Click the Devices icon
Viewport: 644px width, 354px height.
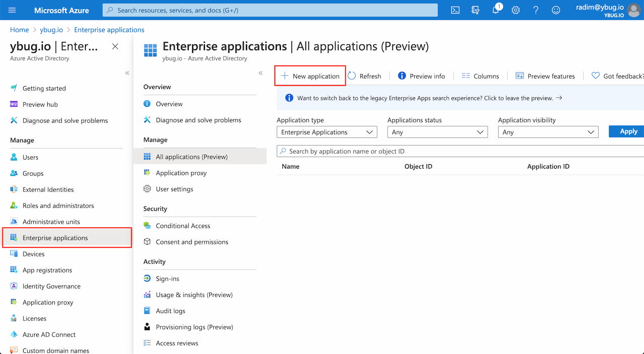14,254
